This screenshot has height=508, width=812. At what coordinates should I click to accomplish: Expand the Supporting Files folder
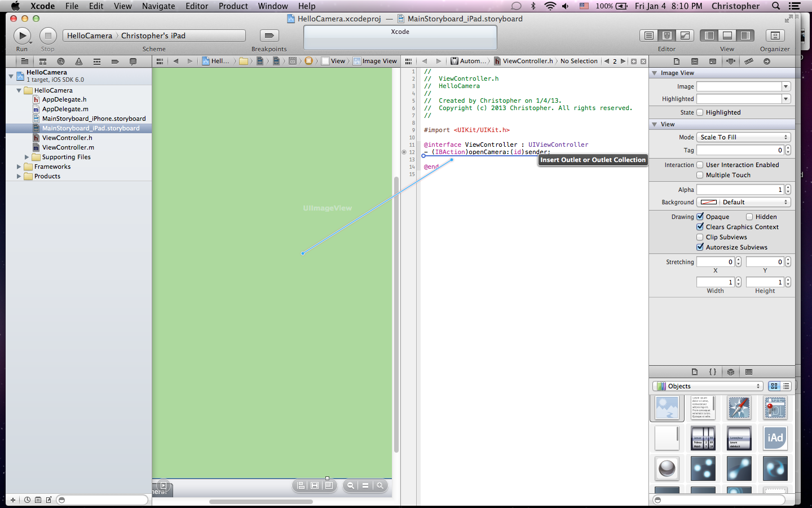pos(27,157)
